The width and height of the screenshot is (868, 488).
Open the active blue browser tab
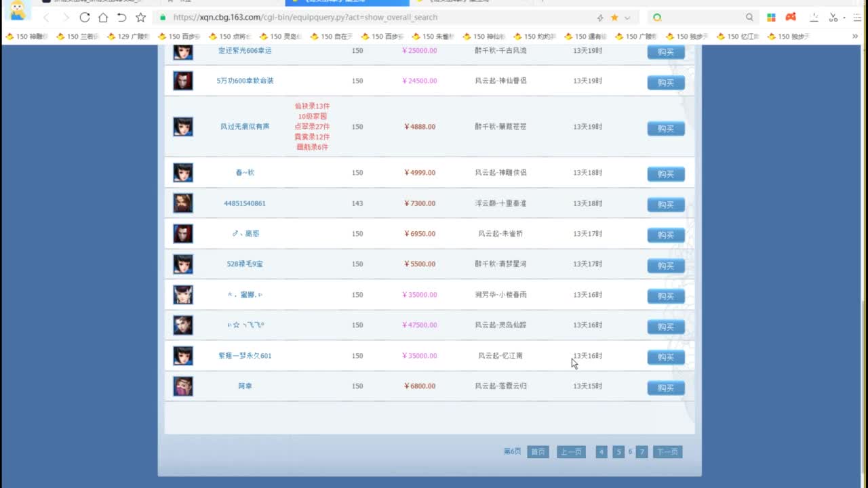(x=347, y=2)
